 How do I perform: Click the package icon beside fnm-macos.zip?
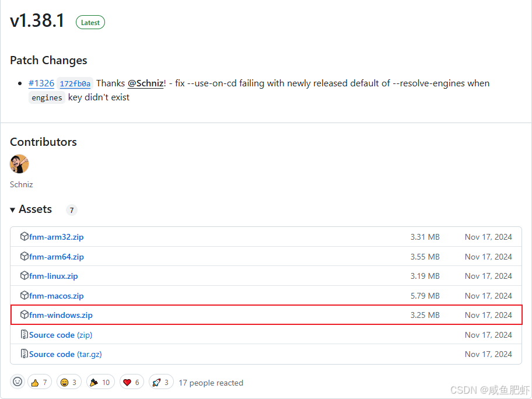pyautogui.click(x=24, y=295)
